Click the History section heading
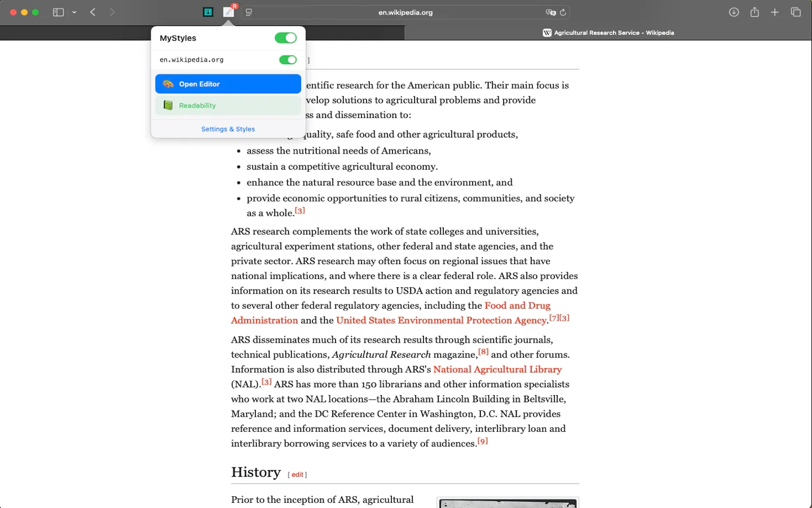 tap(256, 472)
